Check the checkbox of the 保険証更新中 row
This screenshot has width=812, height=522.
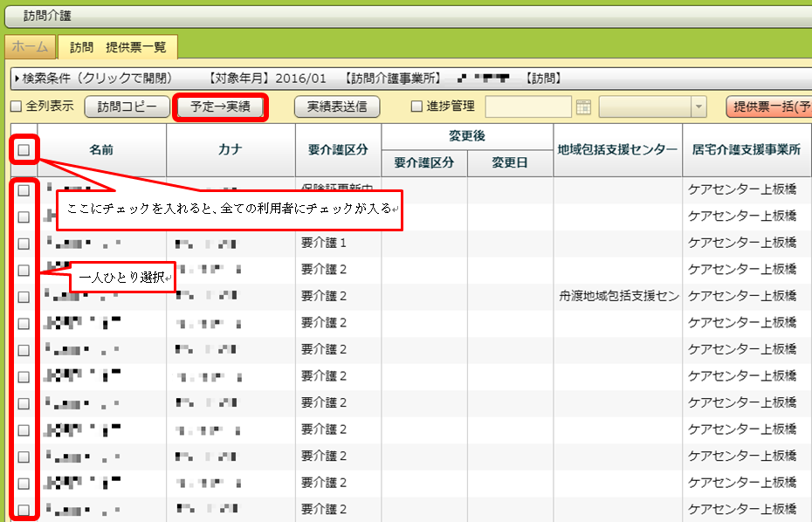click(24, 189)
